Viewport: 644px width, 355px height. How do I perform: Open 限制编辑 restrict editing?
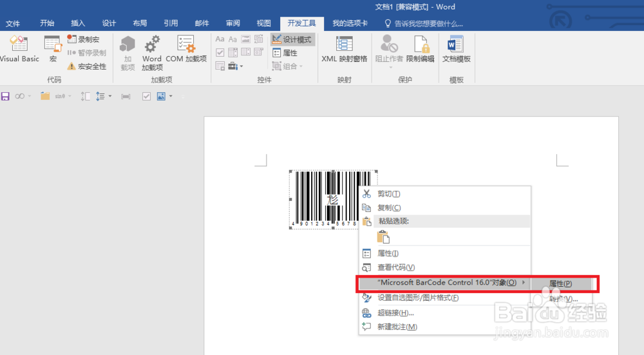(420, 48)
